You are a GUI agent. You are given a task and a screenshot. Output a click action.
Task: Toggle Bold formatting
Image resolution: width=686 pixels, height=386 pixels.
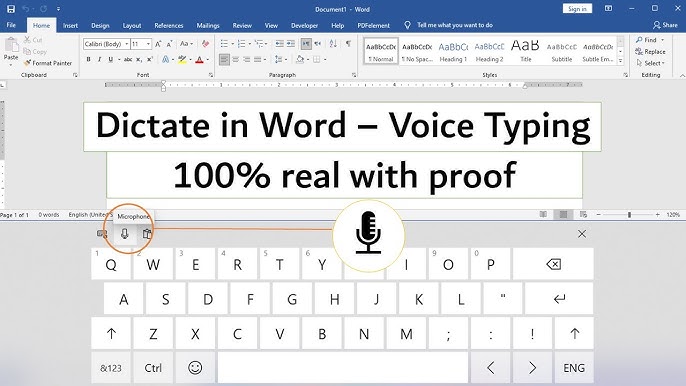click(88, 59)
